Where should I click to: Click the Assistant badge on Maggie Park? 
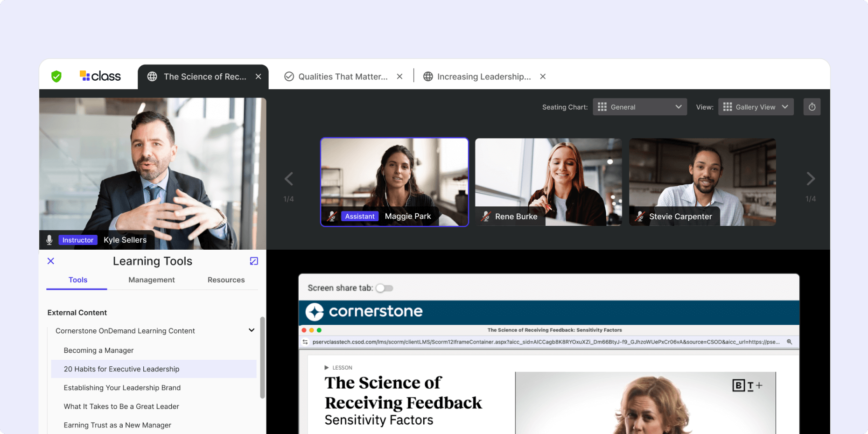coord(359,216)
